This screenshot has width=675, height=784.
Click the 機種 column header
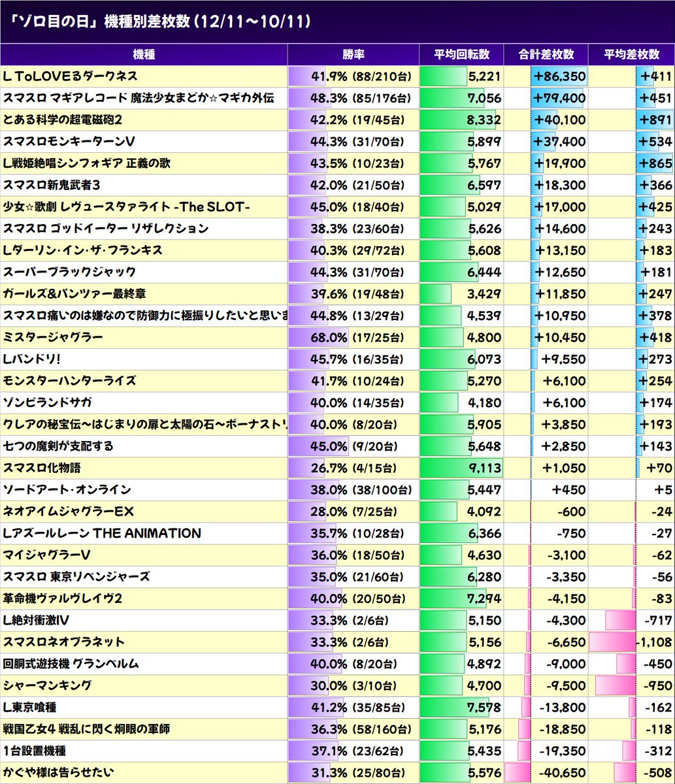(144, 55)
